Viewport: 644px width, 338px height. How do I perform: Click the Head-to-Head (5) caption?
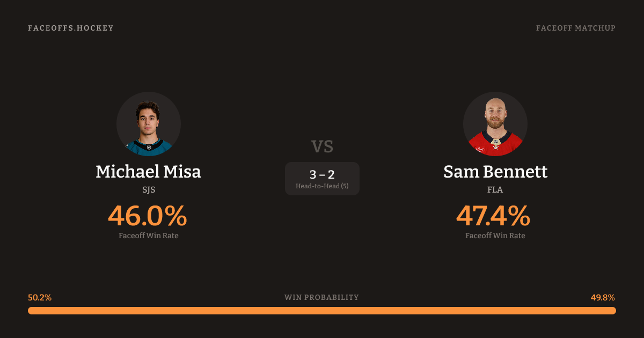tap(322, 186)
